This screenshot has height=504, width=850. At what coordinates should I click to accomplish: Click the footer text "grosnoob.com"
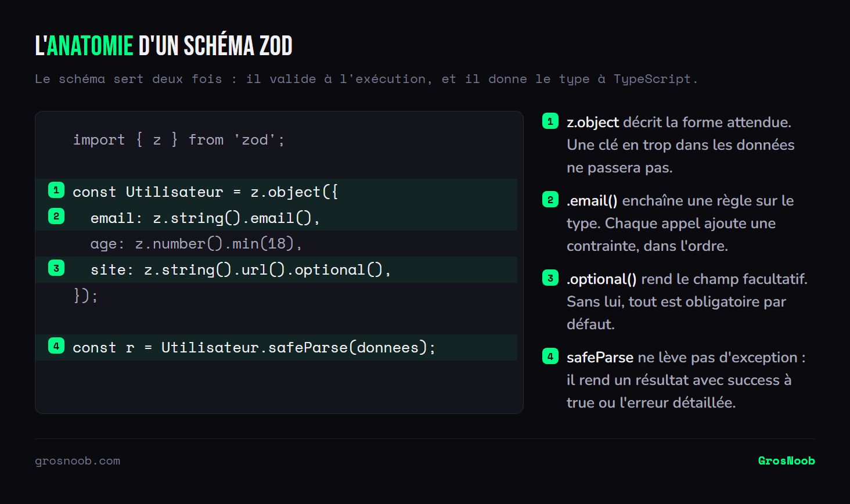click(x=78, y=461)
